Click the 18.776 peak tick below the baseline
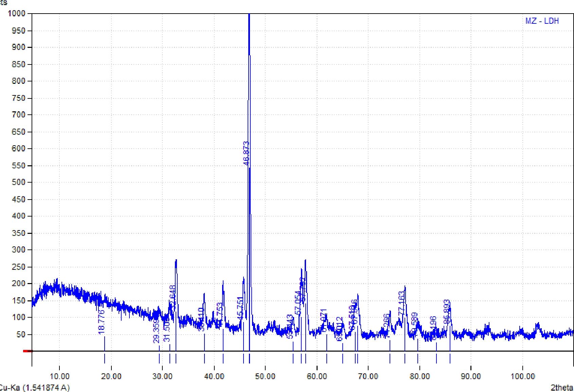 pos(105,358)
